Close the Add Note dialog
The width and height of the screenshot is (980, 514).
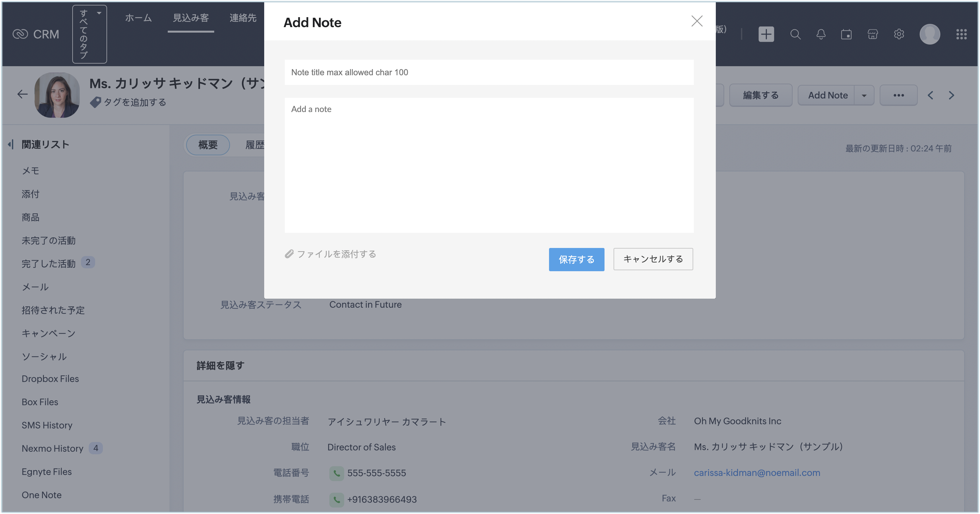(x=696, y=21)
